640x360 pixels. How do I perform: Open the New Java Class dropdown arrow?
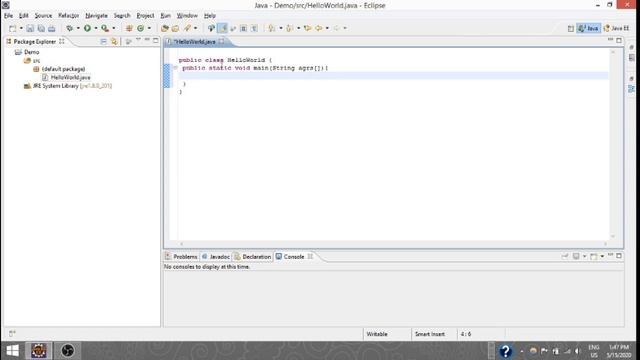click(x=149, y=28)
